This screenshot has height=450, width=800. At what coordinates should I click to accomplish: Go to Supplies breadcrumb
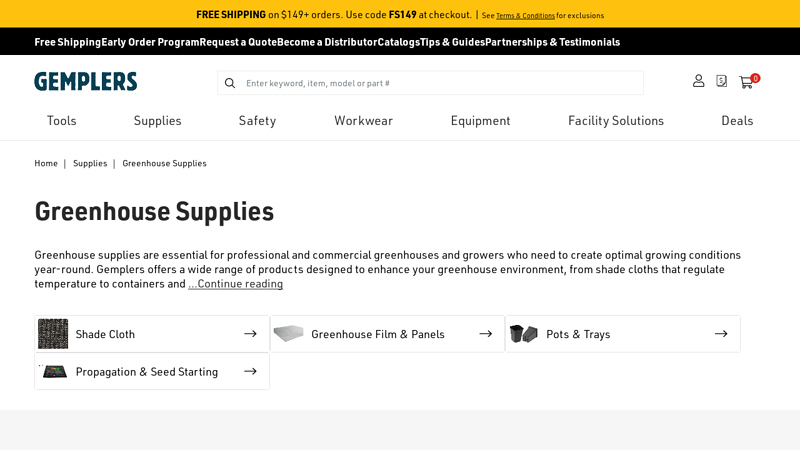pos(90,163)
